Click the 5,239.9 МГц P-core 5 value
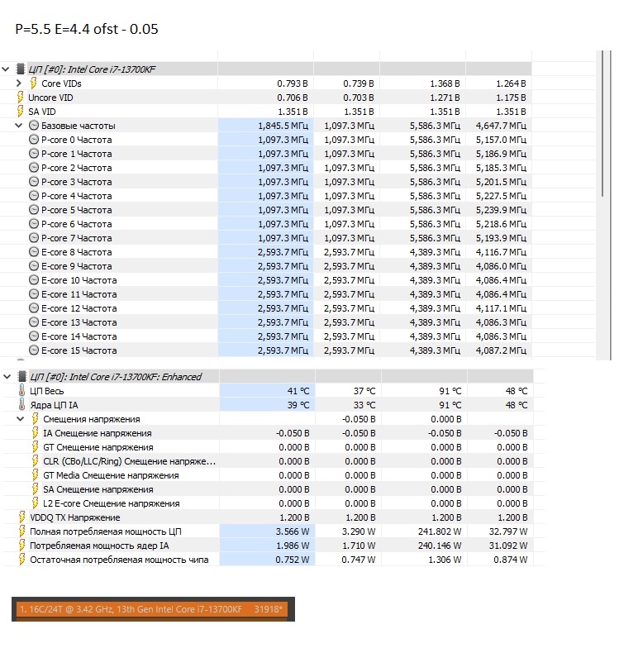 501,210
